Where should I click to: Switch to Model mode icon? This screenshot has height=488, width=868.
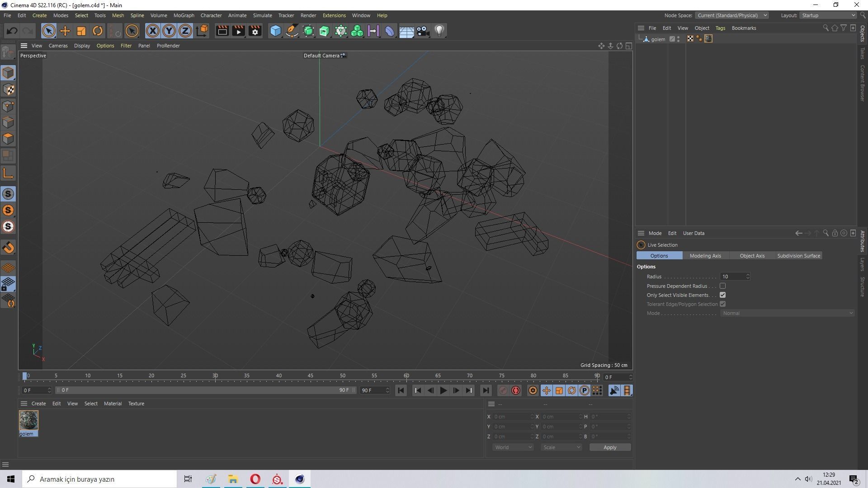tap(8, 73)
